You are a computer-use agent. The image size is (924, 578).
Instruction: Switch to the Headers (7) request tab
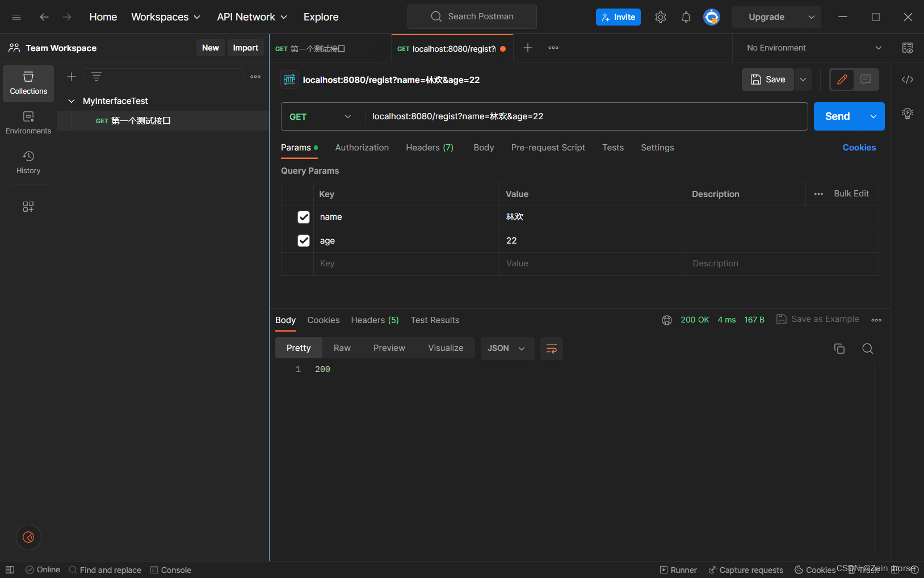(430, 148)
